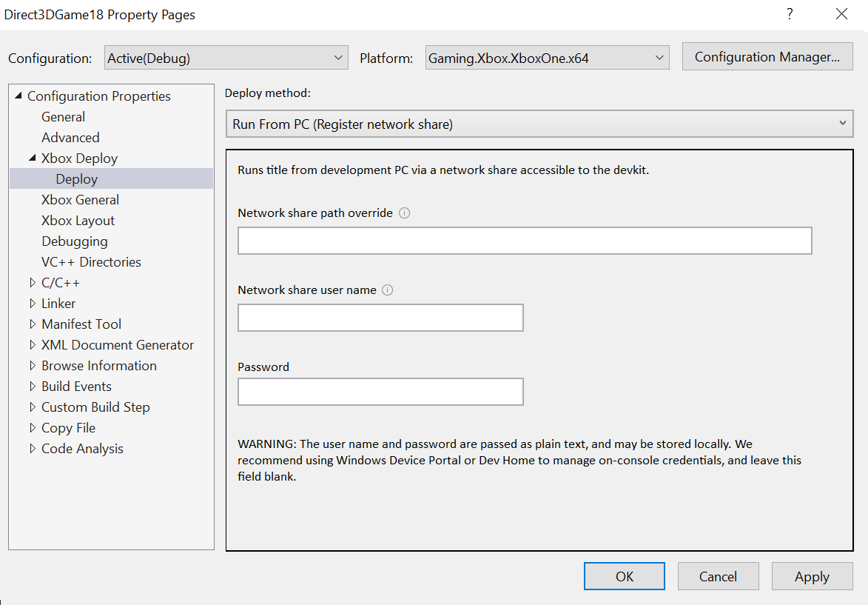Expand the Build Events node

tap(33, 387)
